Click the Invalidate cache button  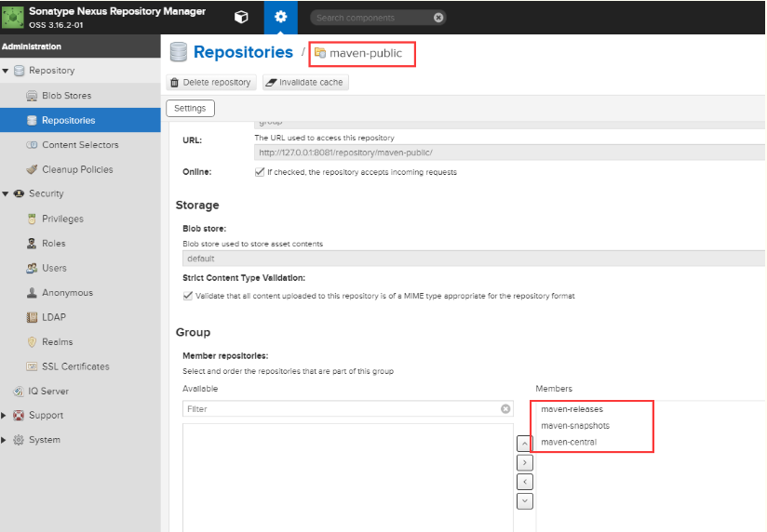[x=305, y=82]
